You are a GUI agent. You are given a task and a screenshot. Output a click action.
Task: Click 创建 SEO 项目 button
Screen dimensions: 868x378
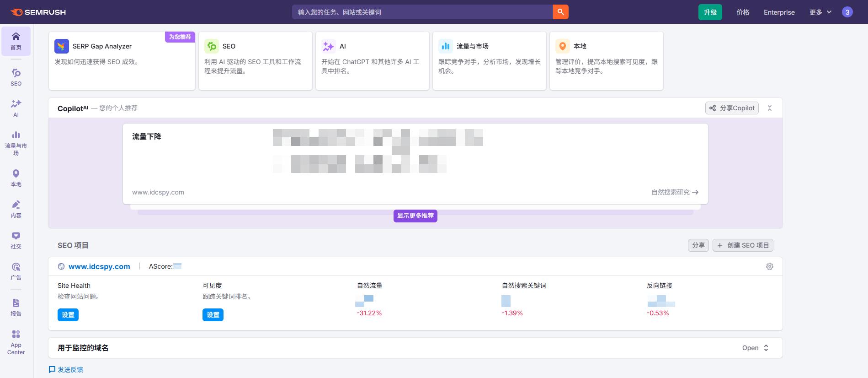[743, 245]
